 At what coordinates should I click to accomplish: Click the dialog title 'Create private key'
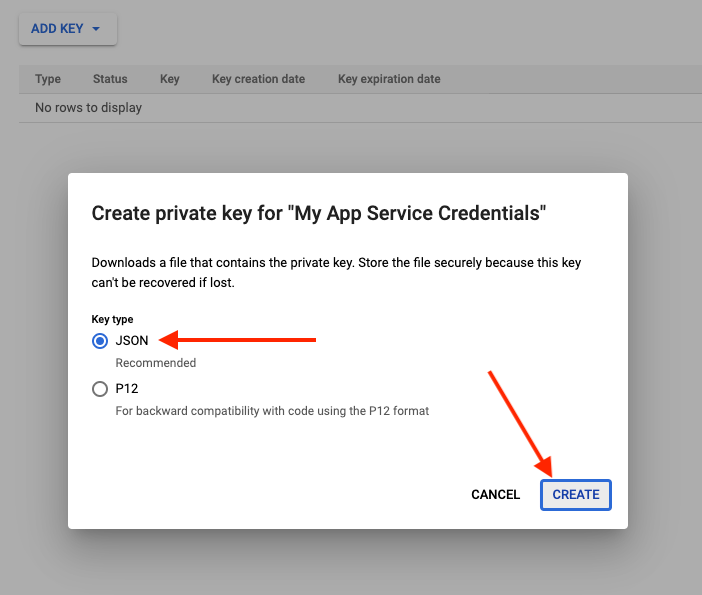319,214
